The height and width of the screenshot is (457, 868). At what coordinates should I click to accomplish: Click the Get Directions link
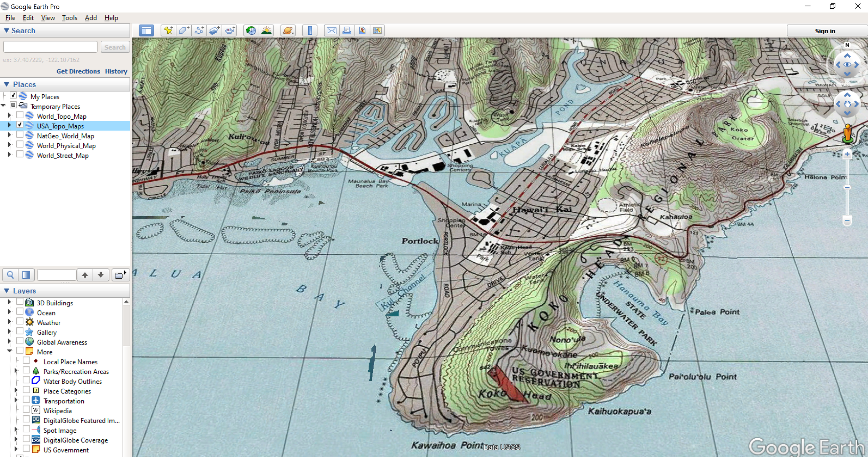tap(78, 71)
